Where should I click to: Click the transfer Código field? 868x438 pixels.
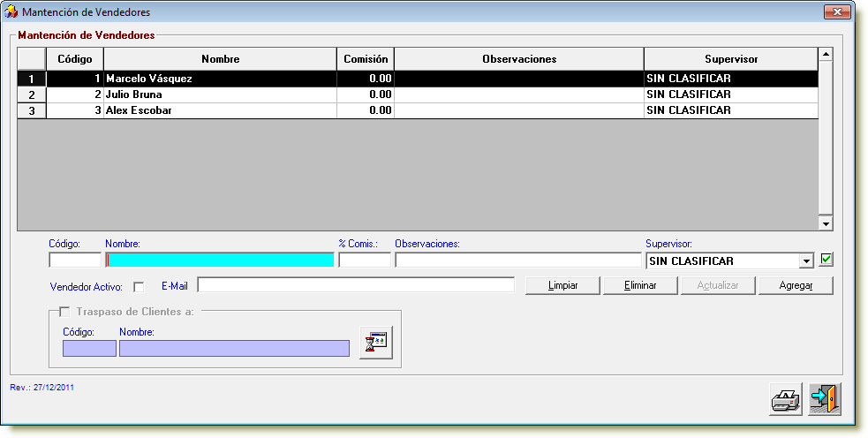click(x=90, y=348)
